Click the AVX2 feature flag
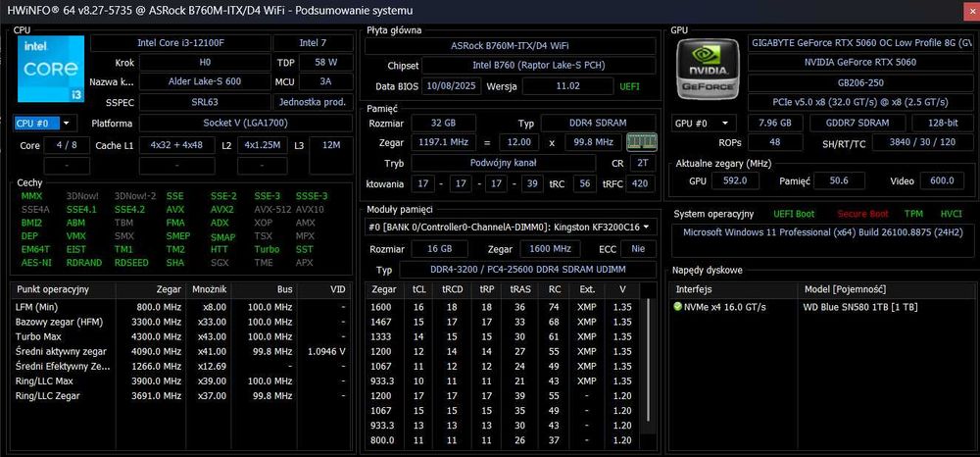 tap(221, 210)
